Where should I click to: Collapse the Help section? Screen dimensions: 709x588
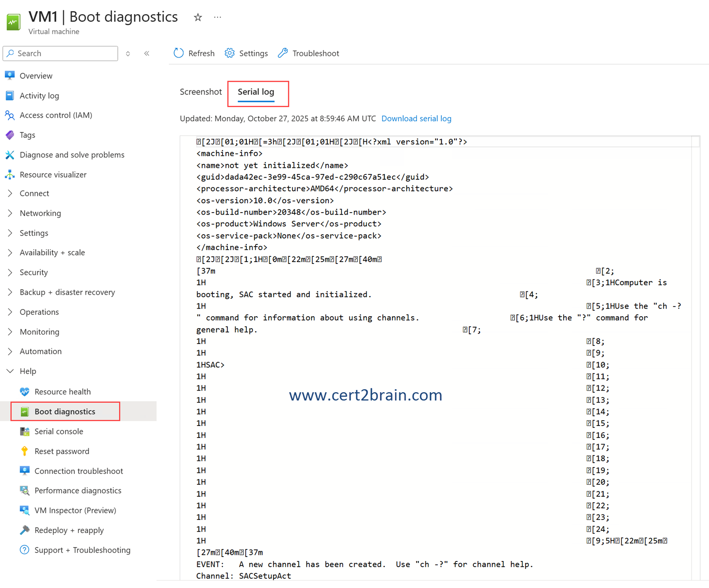[x=10, y=371]
